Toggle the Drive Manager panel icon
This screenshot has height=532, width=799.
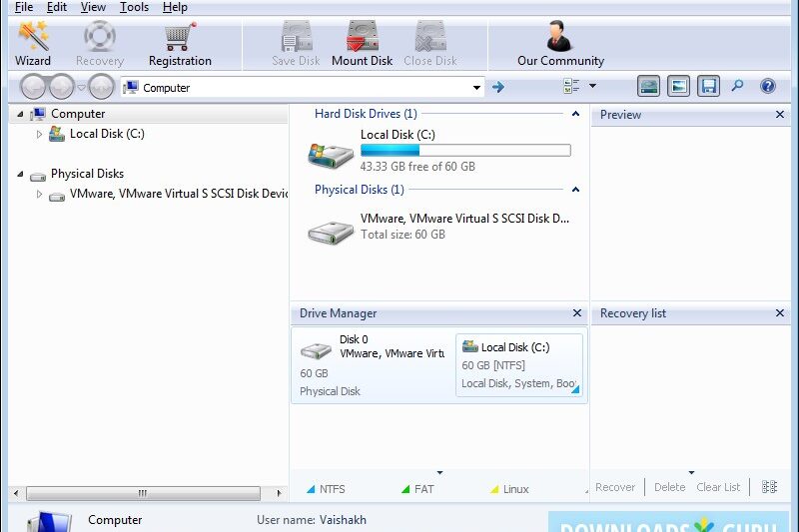tap(648, 86)
